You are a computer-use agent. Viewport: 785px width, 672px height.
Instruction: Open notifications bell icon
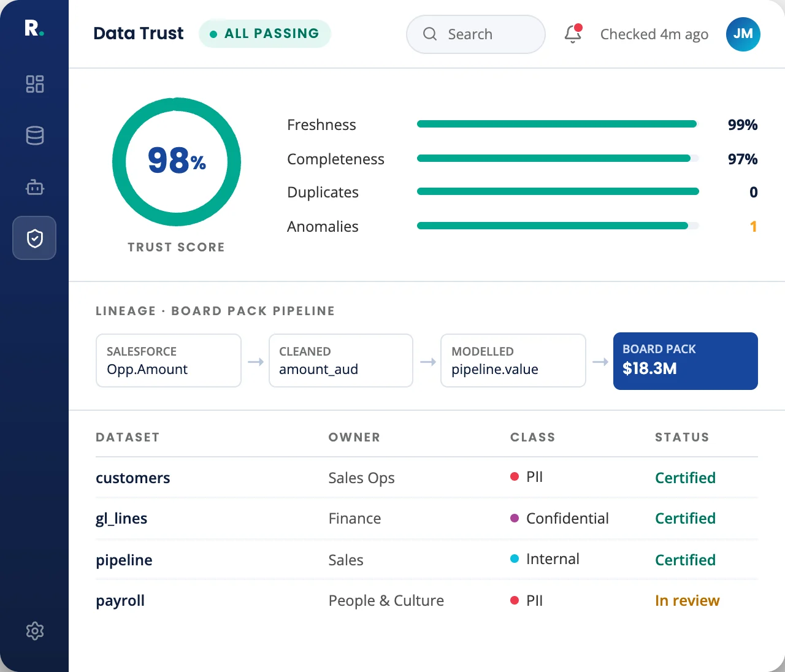[573, 34]
